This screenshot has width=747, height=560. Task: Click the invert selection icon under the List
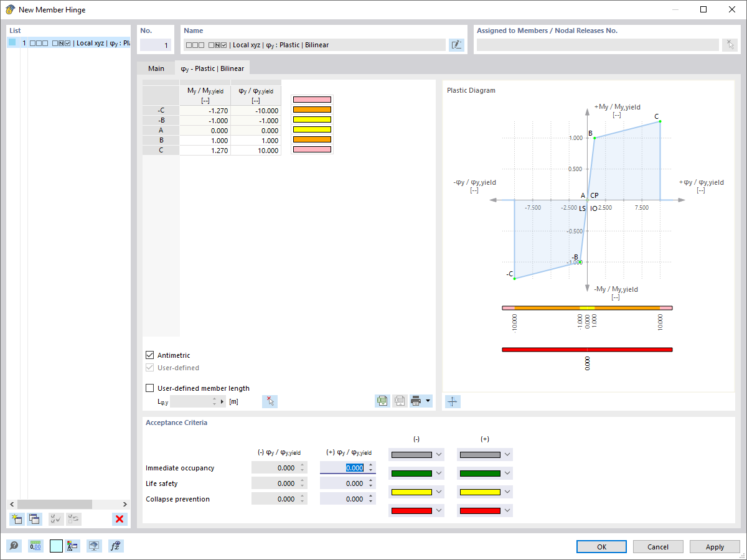pos(73,519)
